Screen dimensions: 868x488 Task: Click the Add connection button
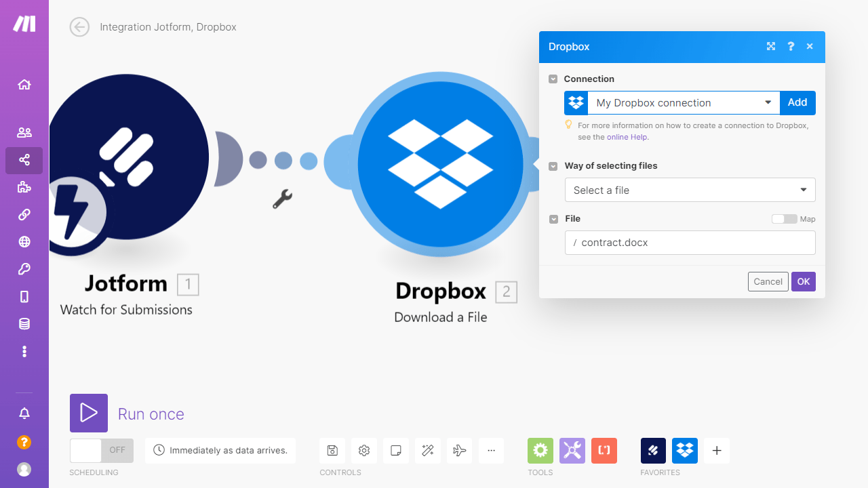797,103
